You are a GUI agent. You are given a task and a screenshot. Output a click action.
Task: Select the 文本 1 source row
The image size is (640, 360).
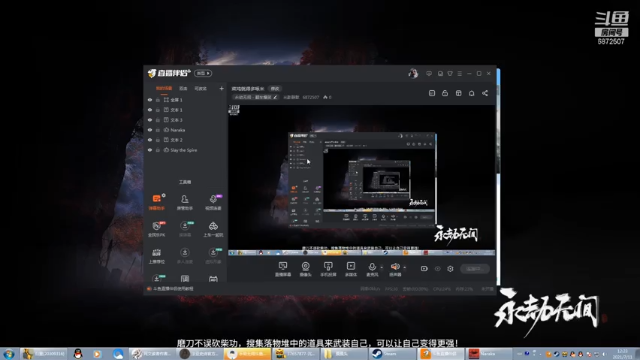[x=186, y=110]
